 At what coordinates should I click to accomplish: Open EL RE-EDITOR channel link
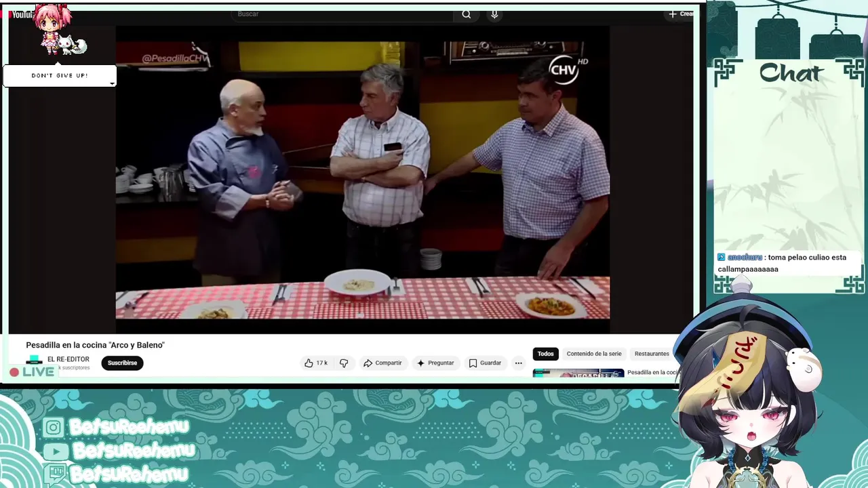68,359
